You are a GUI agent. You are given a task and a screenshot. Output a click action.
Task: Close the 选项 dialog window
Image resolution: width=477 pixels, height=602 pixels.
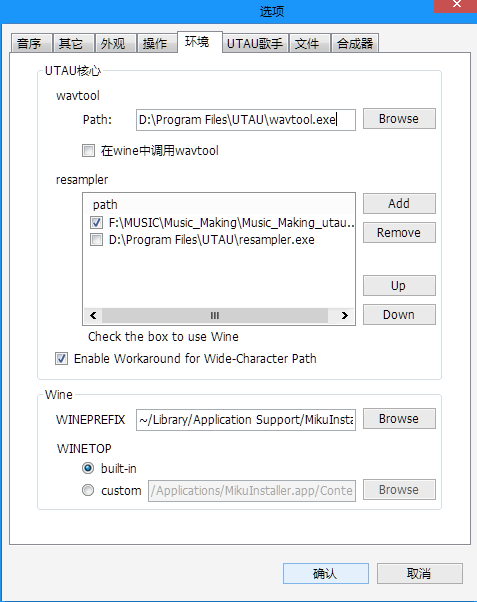pos(456,5)
